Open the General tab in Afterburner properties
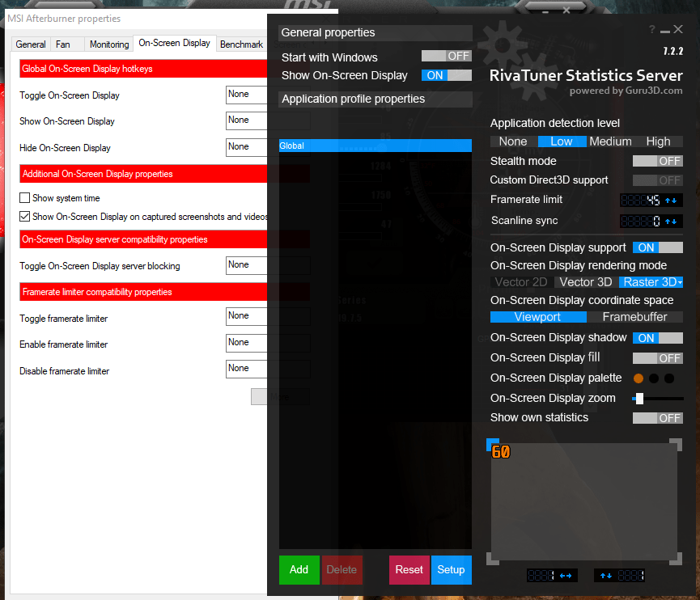 (x=31, y=44)
